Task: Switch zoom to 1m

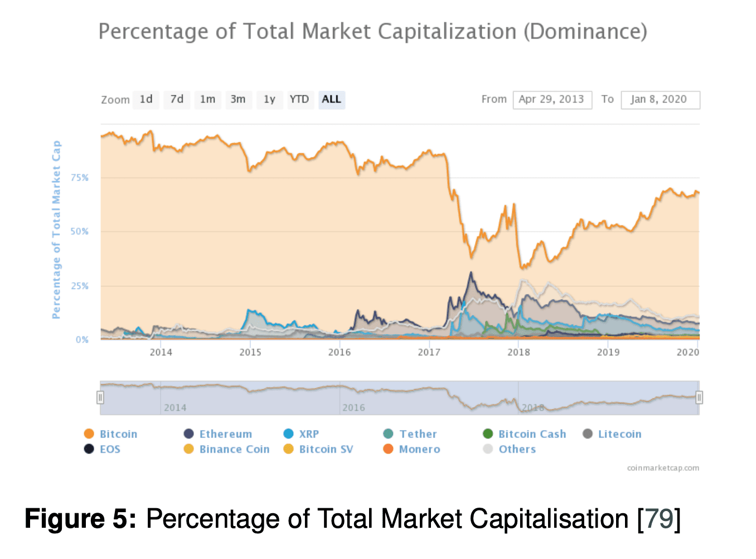Action: (207, 99)
